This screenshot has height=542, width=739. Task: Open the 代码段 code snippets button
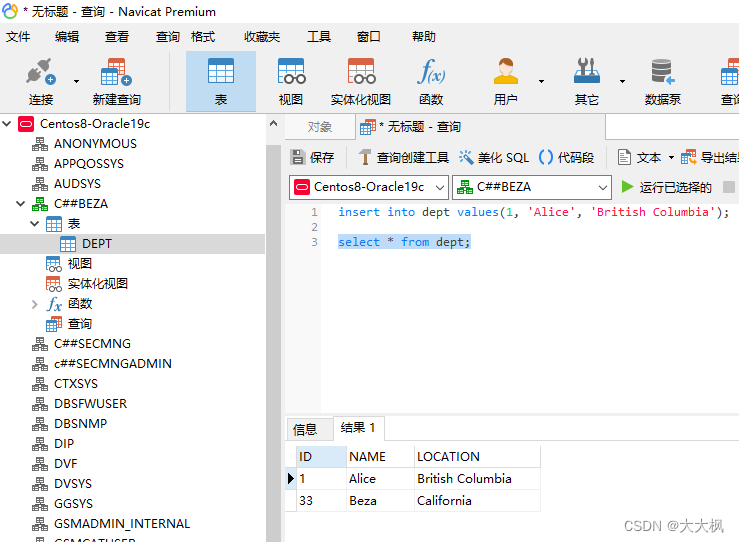point(566,157)
